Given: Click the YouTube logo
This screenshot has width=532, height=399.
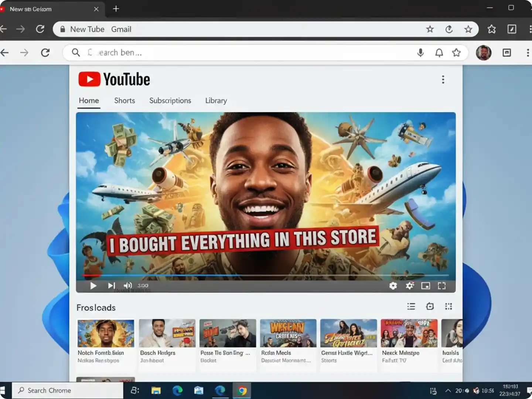Looking at the screenshot, I should 114,79.
